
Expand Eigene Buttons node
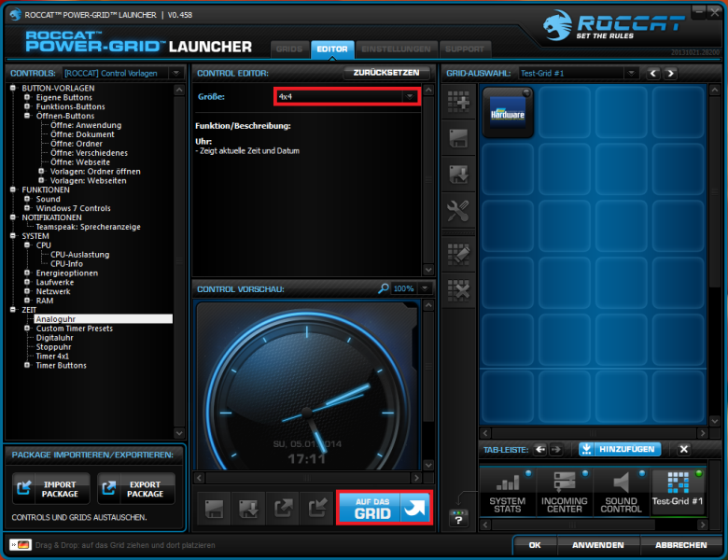click(27, 97)
